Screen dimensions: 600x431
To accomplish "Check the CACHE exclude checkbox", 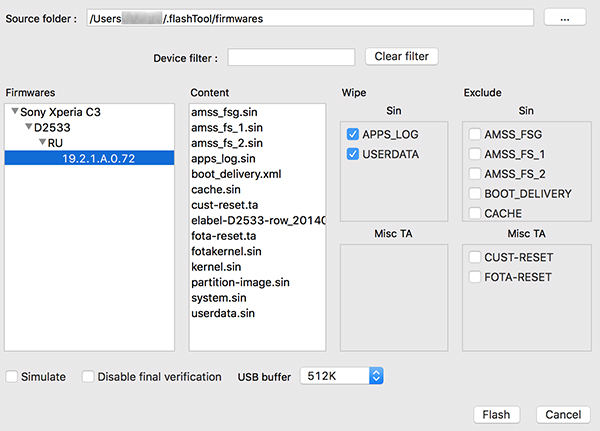I will pos(474,213).
